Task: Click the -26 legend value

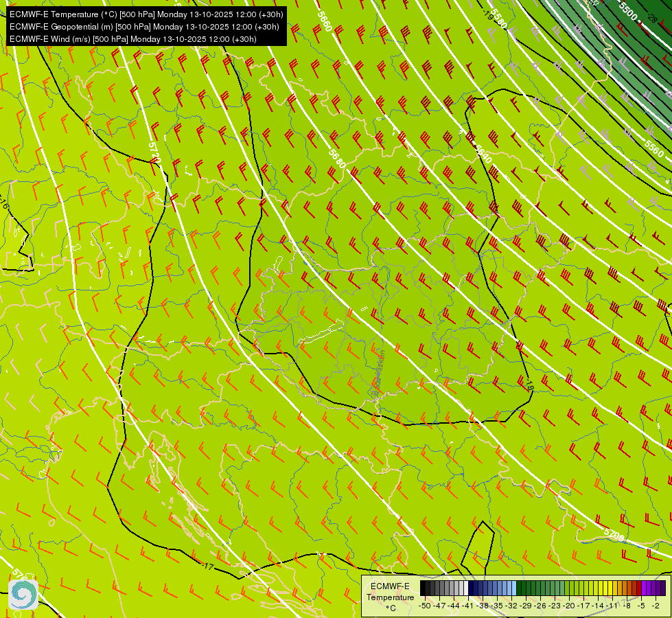Action: [540, 606]
